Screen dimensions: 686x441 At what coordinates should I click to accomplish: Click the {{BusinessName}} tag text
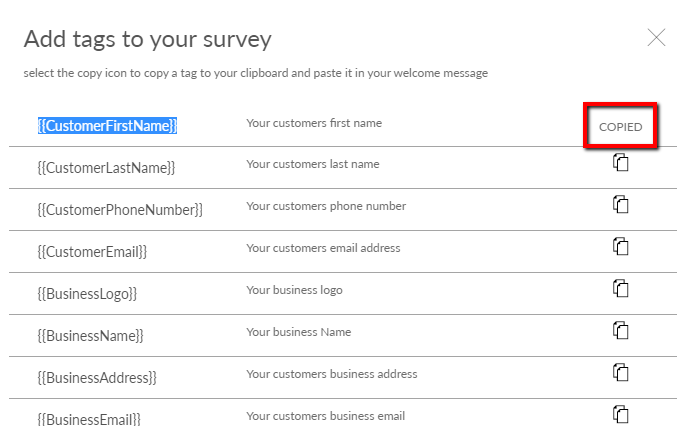click(91, 336)
